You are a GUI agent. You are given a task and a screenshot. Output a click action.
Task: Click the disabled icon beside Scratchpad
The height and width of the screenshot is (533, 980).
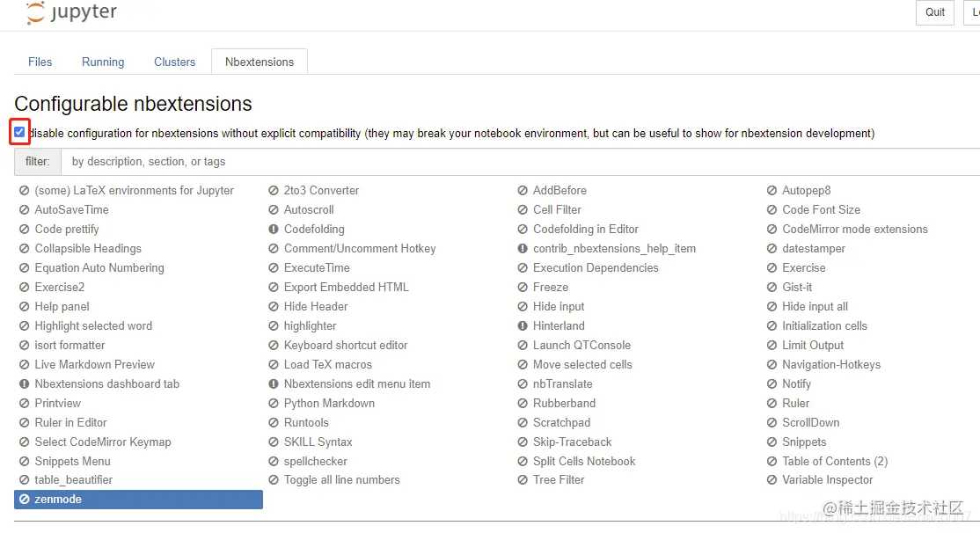(523, 423)
